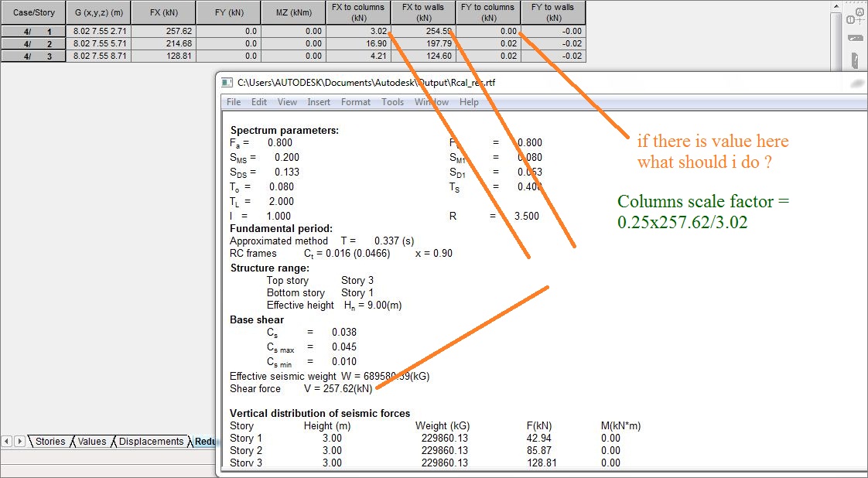The width and height of the screenshot is (868, 478).
Task: Click the Effective height Hn = 9.00(m) line
Action: [x=334, y=306]
